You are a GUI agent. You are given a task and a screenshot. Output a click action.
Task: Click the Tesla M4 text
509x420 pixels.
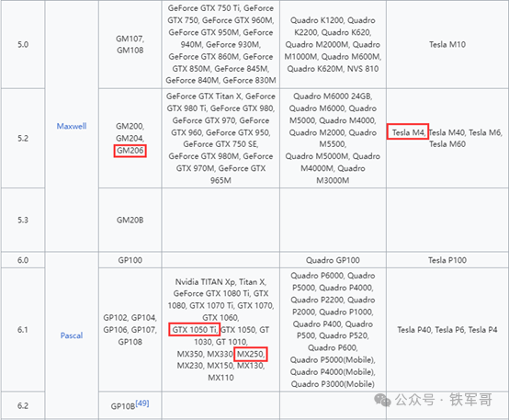tap(408, 132)
